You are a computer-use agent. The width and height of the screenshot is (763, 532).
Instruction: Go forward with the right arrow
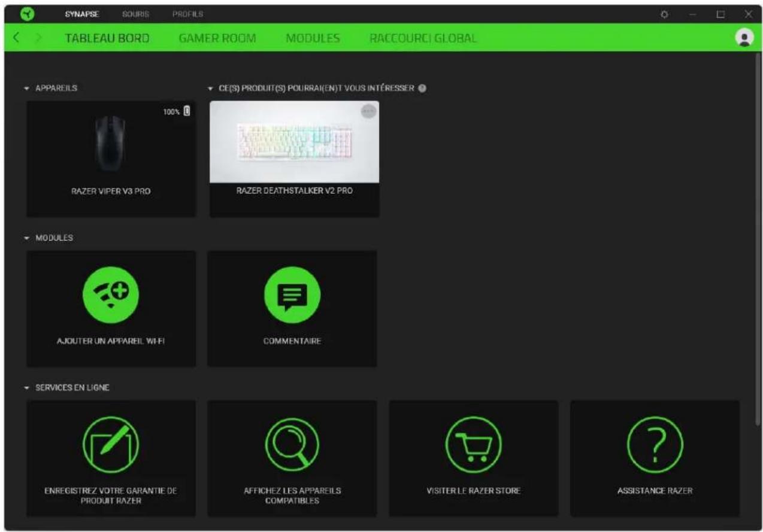coord(40,38)
